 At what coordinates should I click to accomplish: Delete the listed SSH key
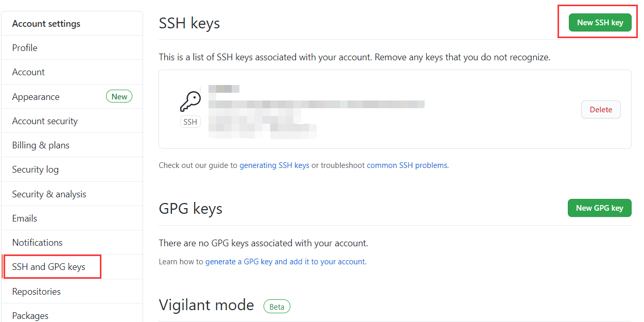click(x=601, y=109)
